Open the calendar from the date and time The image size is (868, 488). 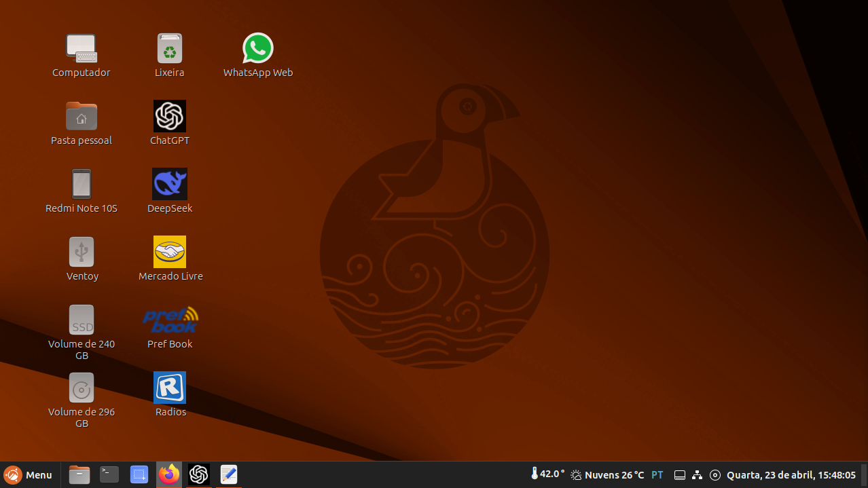coord(791,475)
